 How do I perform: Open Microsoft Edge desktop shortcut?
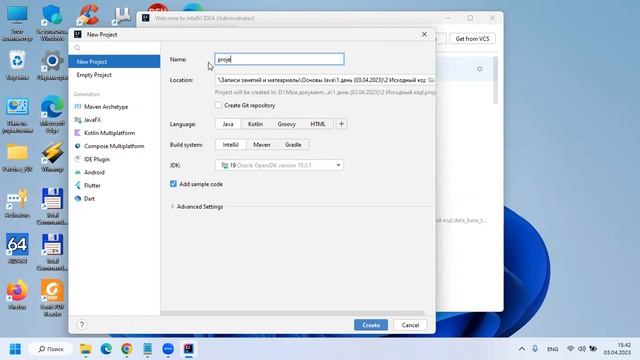pos(52,114)
